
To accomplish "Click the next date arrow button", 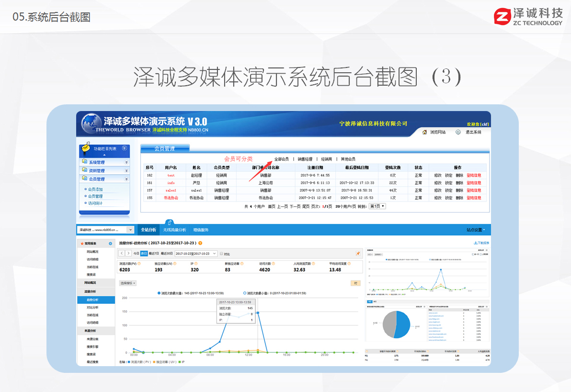I will tap(128, 253).
